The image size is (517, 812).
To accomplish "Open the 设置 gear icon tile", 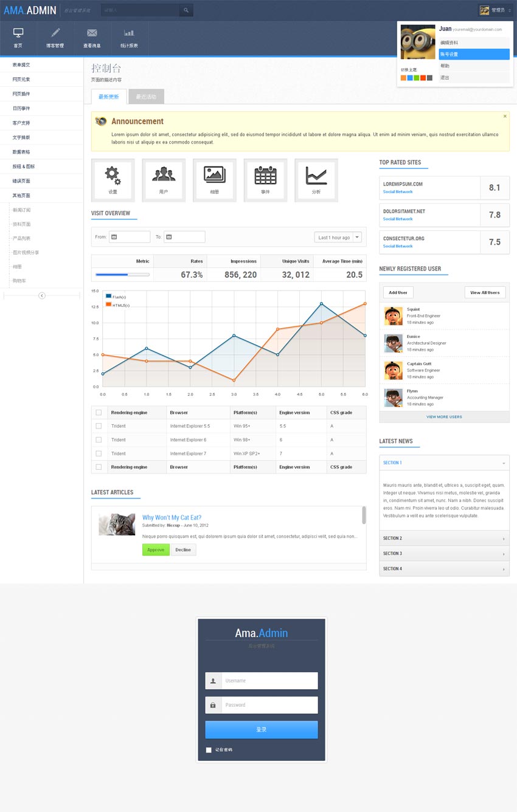I will [x=113, y=180].
